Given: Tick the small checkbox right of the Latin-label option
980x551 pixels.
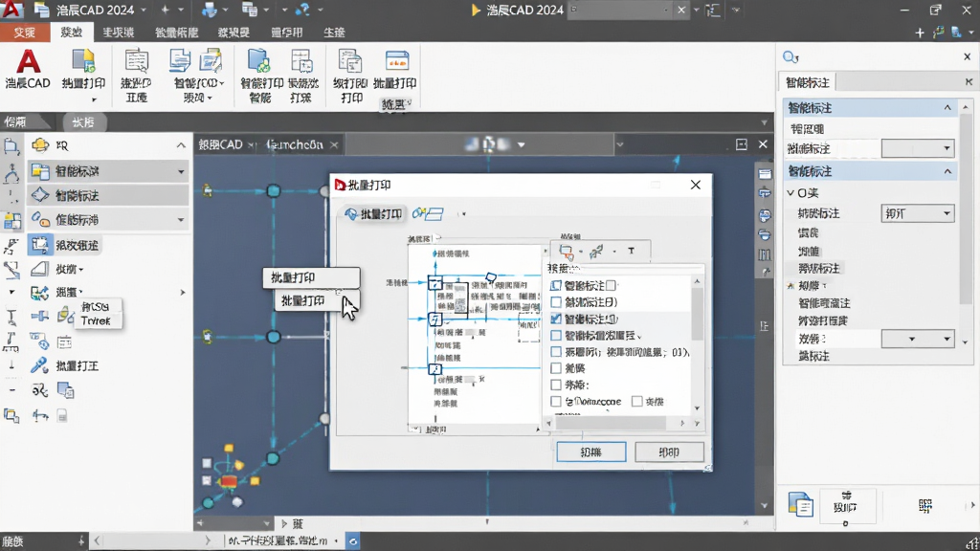Looking at the screenshot, I should click(636, 401).
